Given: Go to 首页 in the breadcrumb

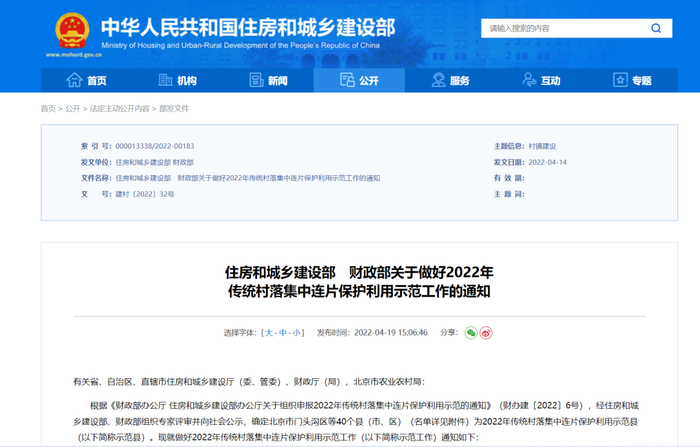Looking at the screenshot, I should pos(48,109).
